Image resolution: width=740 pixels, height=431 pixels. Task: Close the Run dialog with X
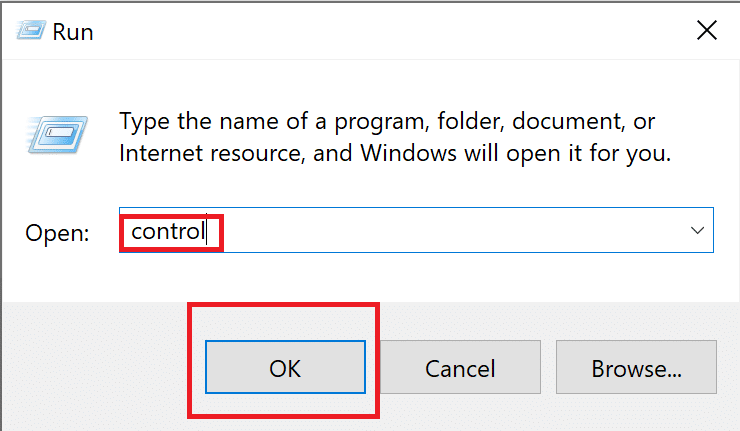pyautogui.click(x=706, y=31)
